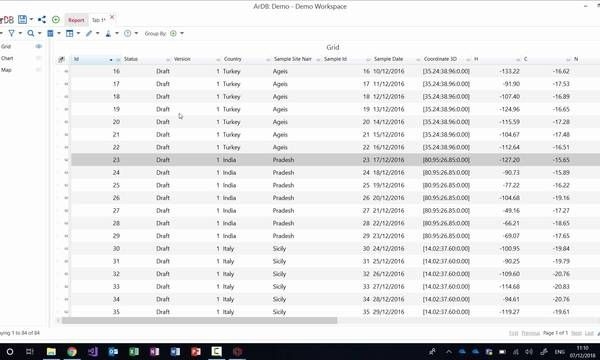Toggle the Grid visibility eye

[39, 46]
